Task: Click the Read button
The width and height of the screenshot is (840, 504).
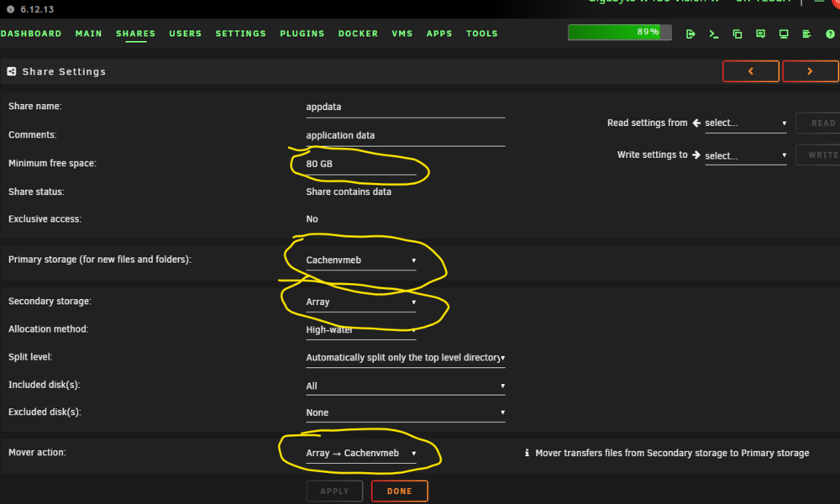Action: click(x=818, y=123)
